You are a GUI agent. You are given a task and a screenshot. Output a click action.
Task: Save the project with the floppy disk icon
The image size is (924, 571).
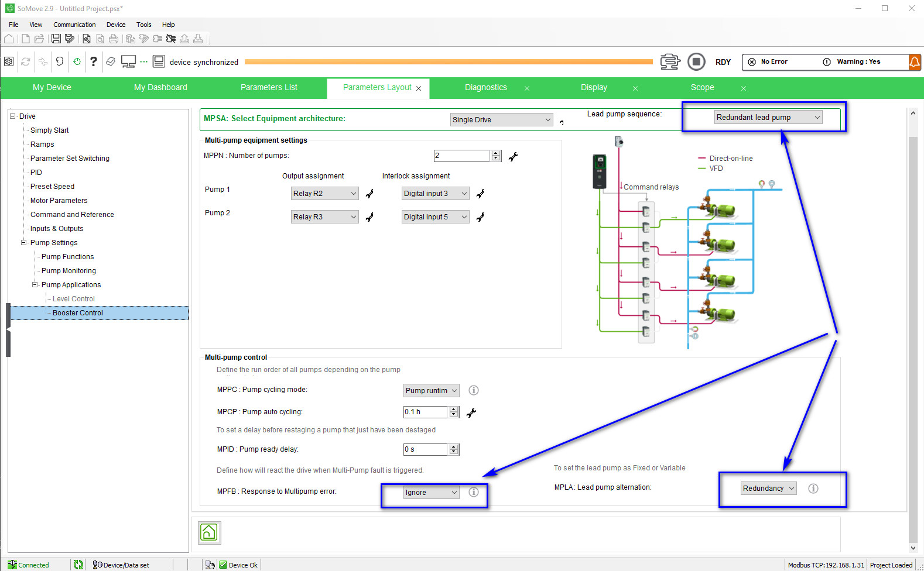56,39
